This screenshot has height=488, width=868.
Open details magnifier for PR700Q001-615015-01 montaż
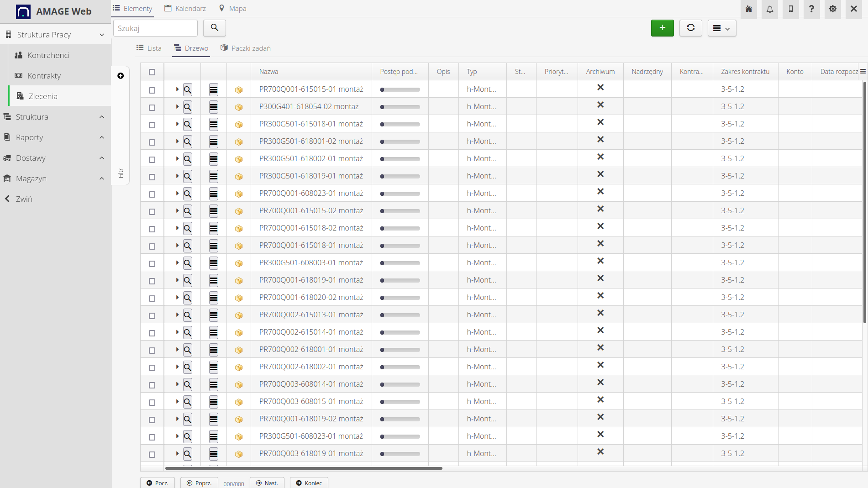[x=188, y=89]
